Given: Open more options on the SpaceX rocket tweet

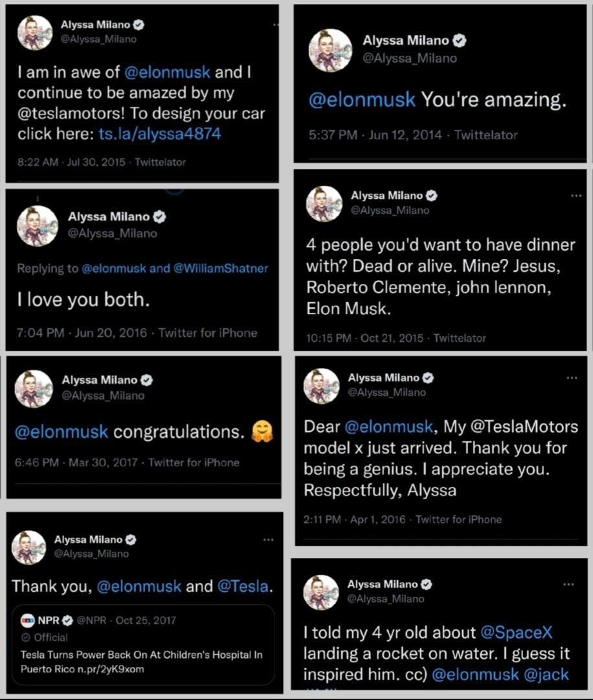Looking at the screenshot, I should pos(568,584).
